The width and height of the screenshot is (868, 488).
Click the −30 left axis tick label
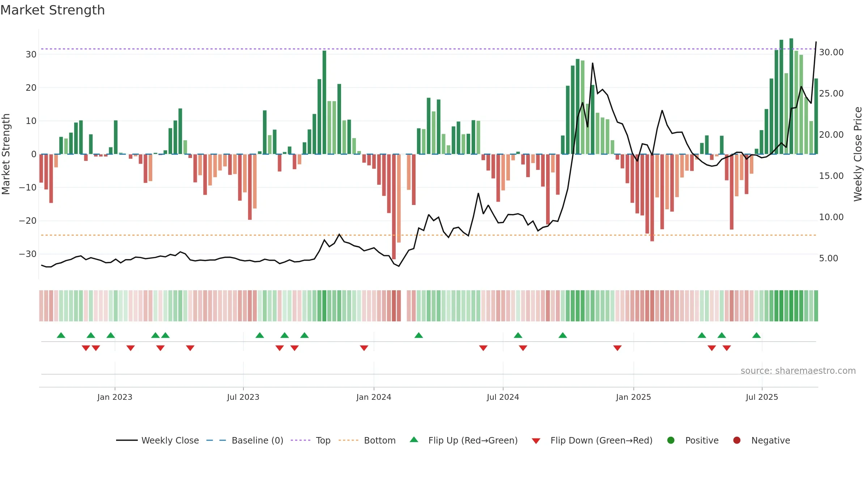tap(28, 254)
